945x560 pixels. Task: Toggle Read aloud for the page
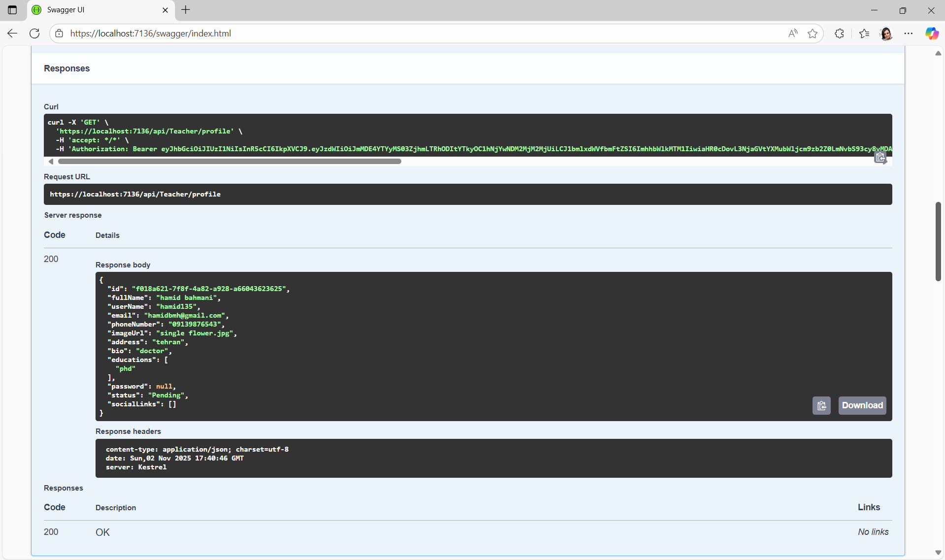point(793,33)
